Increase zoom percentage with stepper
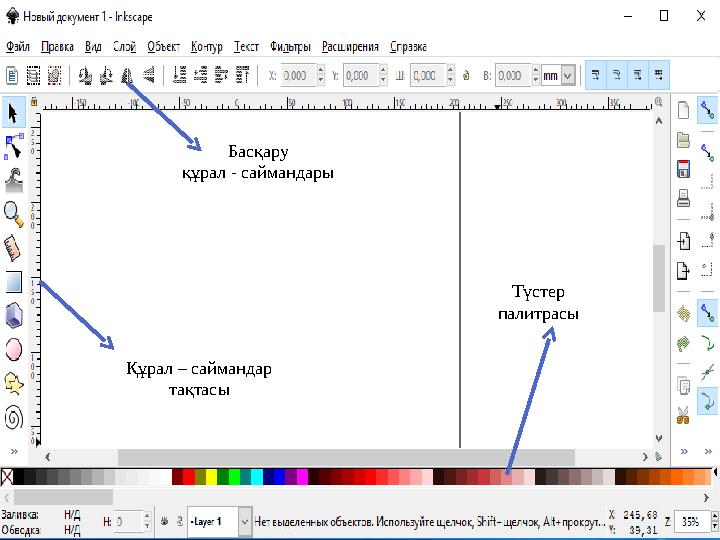The width and height of the screenshot is (720, 540). tap(714, 516)
